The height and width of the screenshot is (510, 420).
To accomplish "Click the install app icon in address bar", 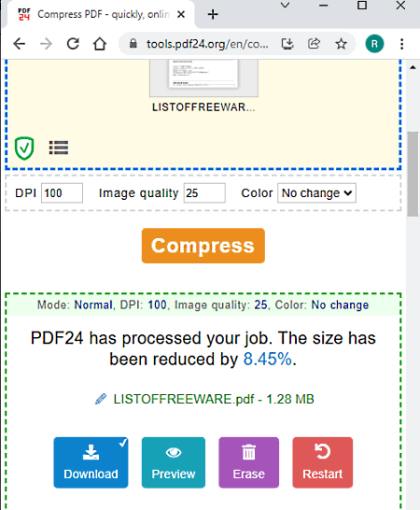I will pyautogui.click(x=287, y=44).
